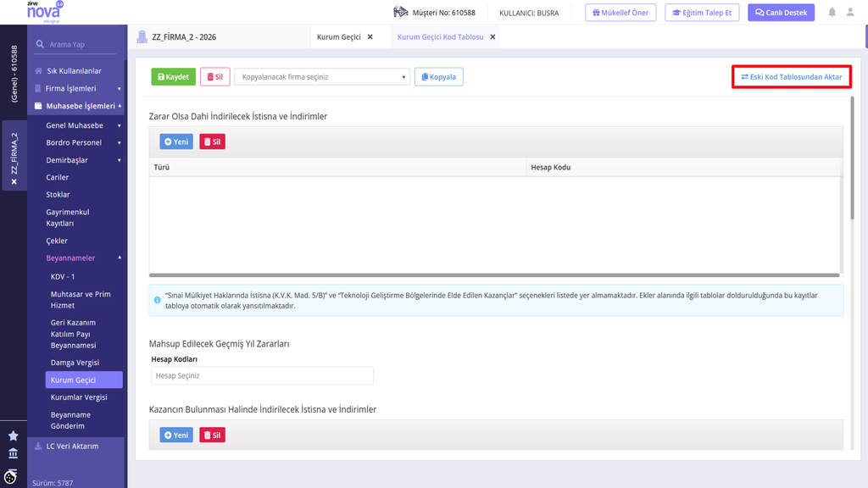The height and width of the screenshot is (488, 868).
Task: Collapse the Beyannameler submenu
Action: pos(120,258)
